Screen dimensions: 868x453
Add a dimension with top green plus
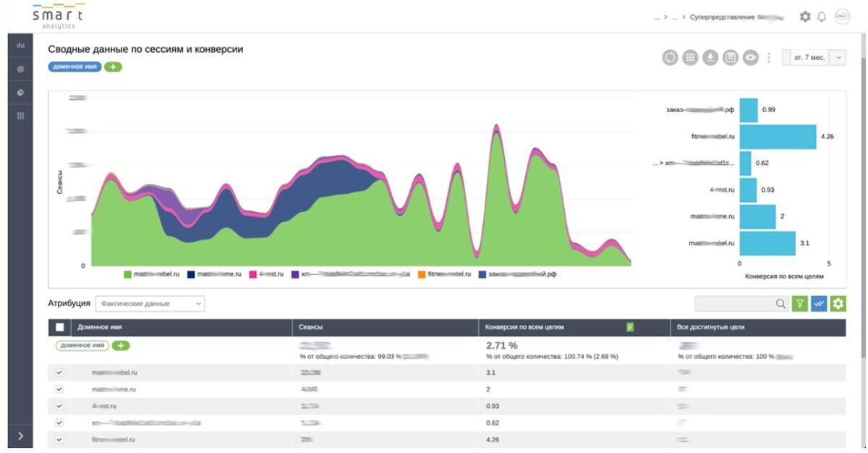coord(113,67)
